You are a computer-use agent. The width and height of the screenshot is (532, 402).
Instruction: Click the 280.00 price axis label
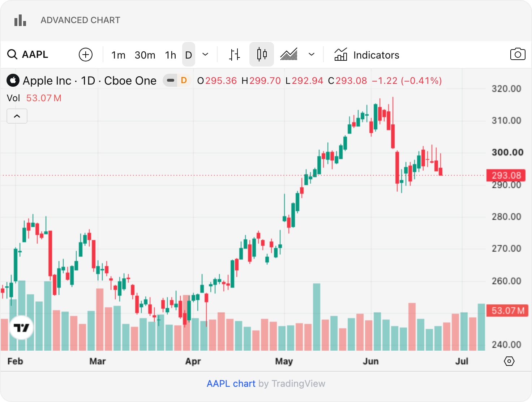pos(506,217)
